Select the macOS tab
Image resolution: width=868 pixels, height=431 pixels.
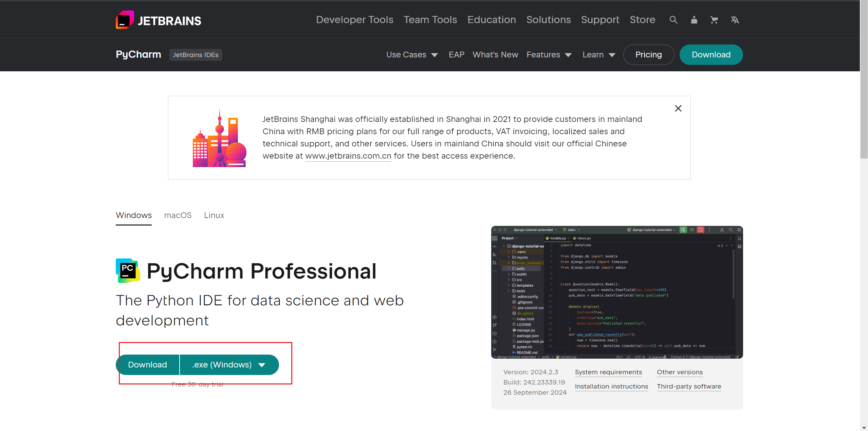[x=178, y=215]
